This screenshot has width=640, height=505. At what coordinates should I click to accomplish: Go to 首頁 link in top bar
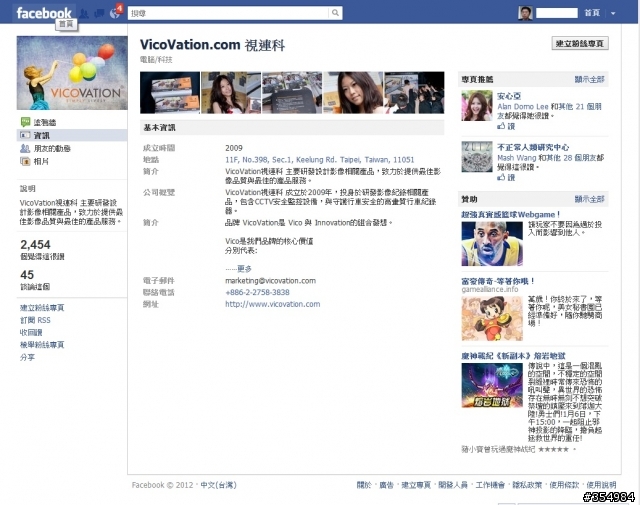coord(592,13)
